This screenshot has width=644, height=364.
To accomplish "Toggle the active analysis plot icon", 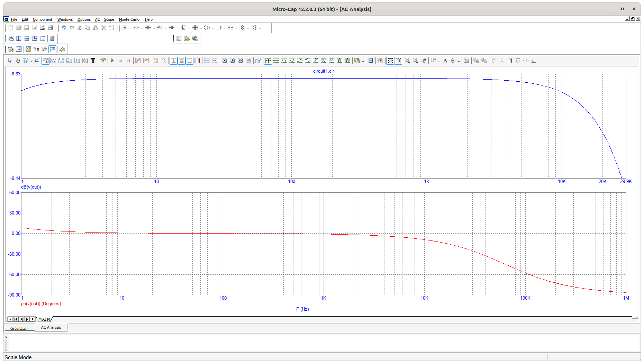I will pos(53,49).
